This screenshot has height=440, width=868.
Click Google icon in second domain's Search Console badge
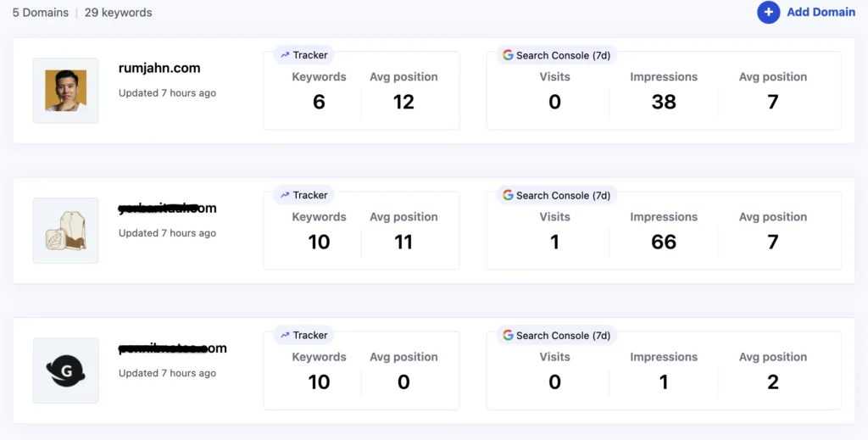(508, 195)
